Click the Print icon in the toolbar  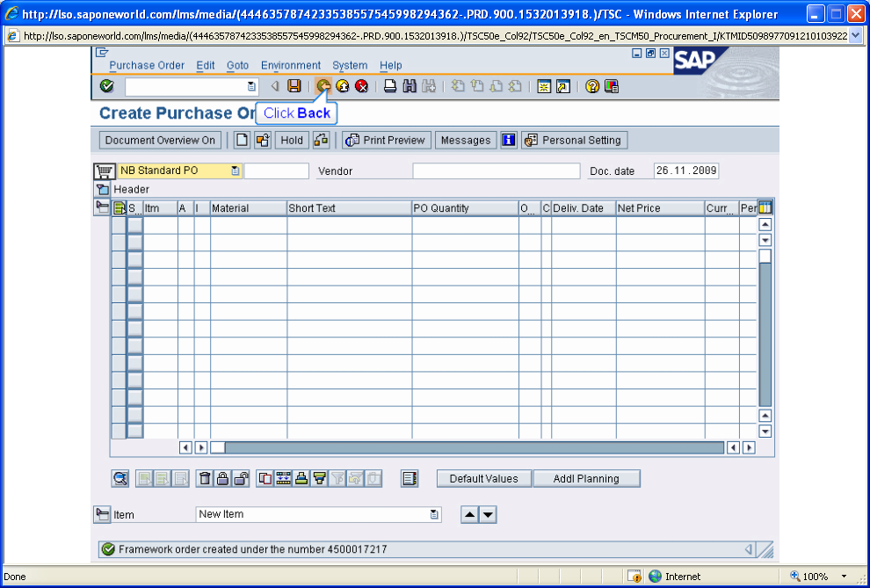(x=390, y=86)
